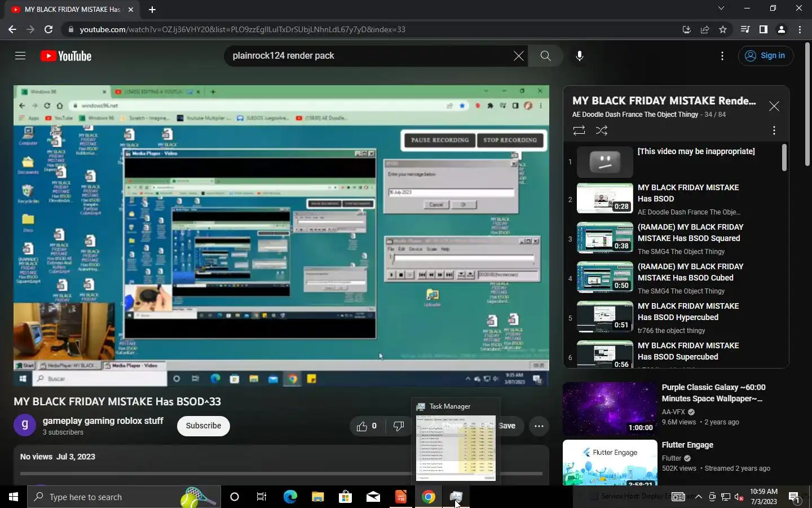Open clock showing 10:59 AM
812x508 pixels.
[764, 497]
